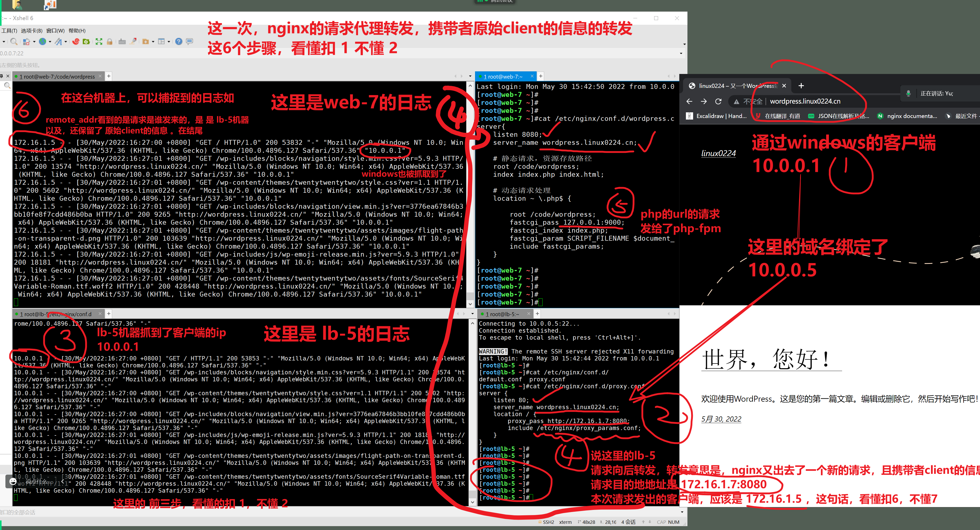Click the highlighter pen icon in Xshell toolbar
Image resolution: width=980 pixels, height=530 pixels.
coord(133,41)
